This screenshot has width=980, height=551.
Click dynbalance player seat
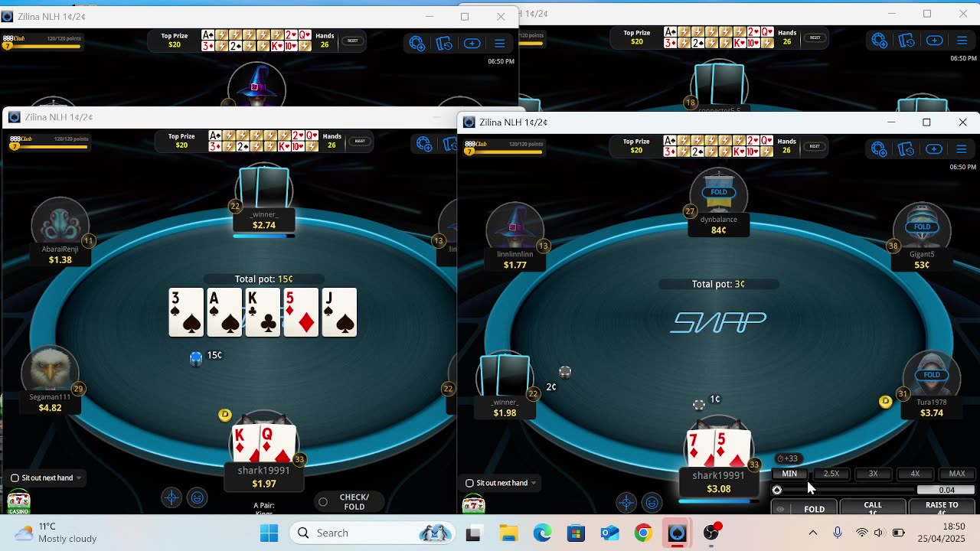point(718,203)
